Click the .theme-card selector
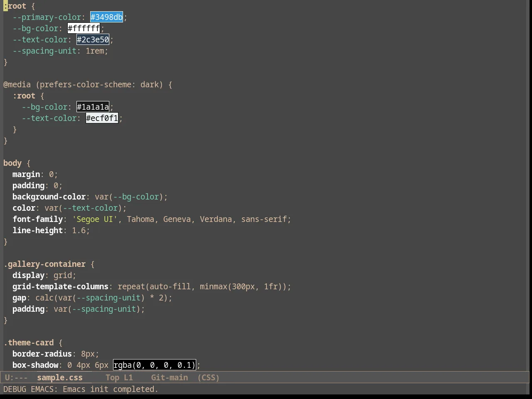 [x=29, y=342]
